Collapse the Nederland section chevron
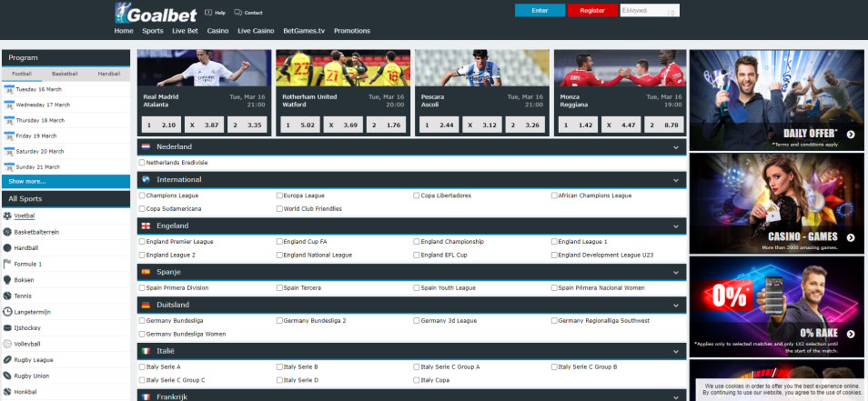This screenshot has height=401, width=868. pos(676,147)
